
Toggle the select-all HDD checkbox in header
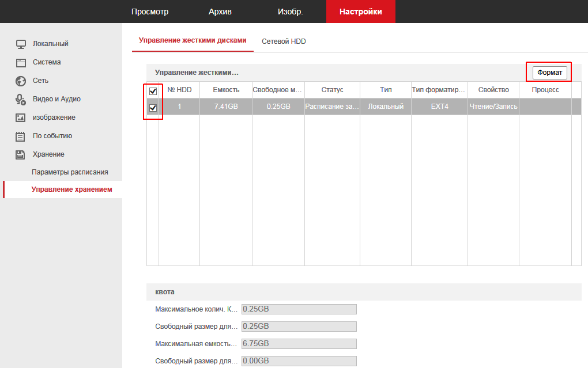tap(153, 90)
